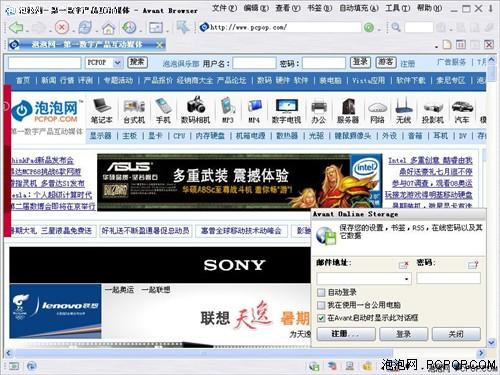Click the full screen toolbar icon
The height and width of the screenshot is (375, 500).
click(155, 27)
